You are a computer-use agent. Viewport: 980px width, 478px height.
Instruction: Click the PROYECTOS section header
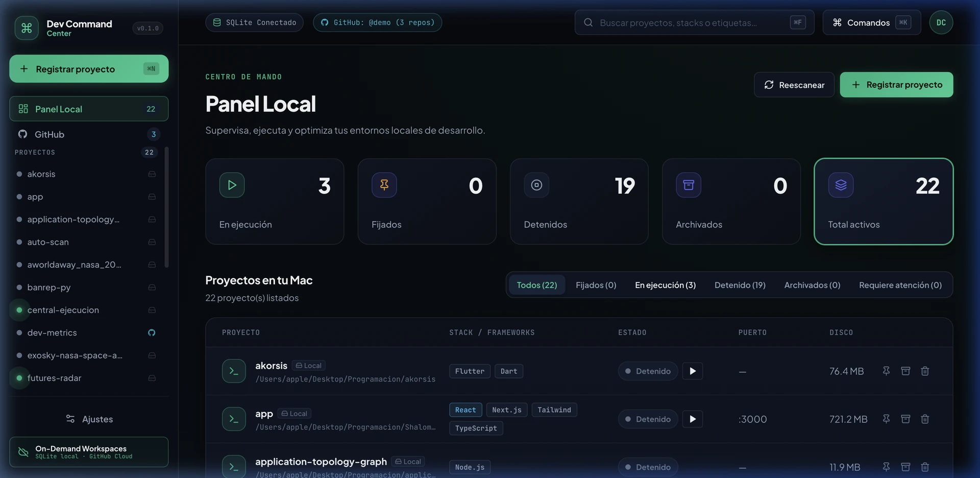[x=35, y=152]
